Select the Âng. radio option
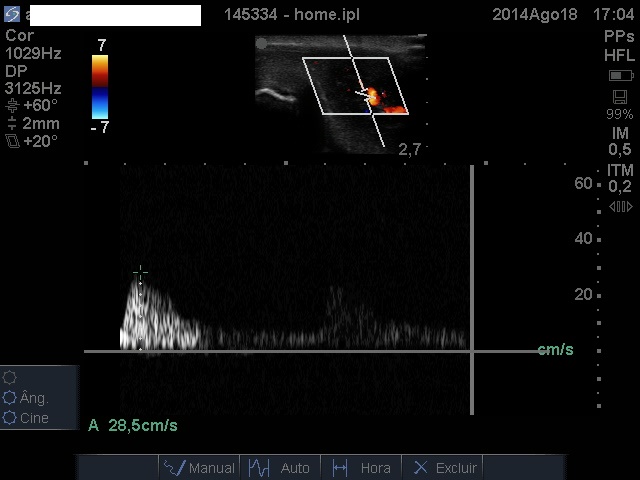 tap(10, 398)
